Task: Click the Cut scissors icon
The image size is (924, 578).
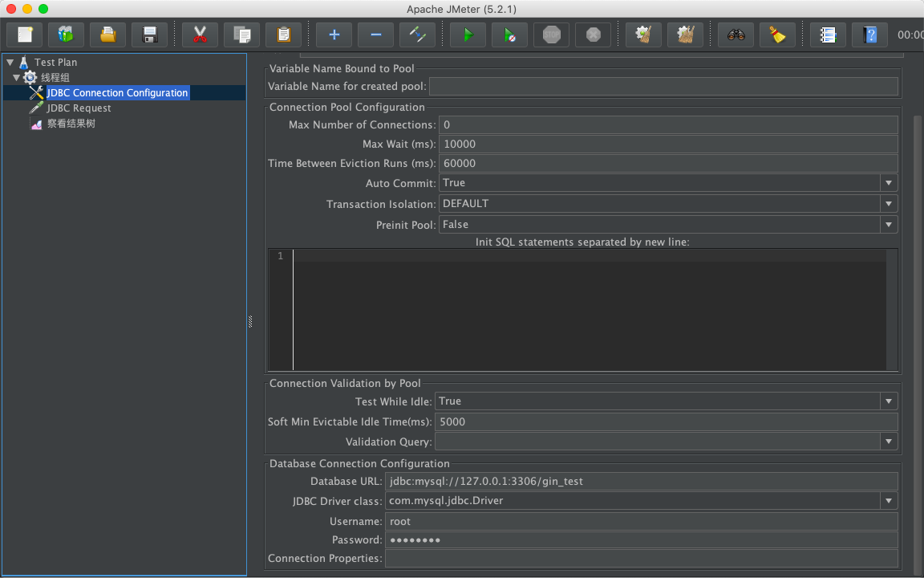Action: click(x=201, y=35)
